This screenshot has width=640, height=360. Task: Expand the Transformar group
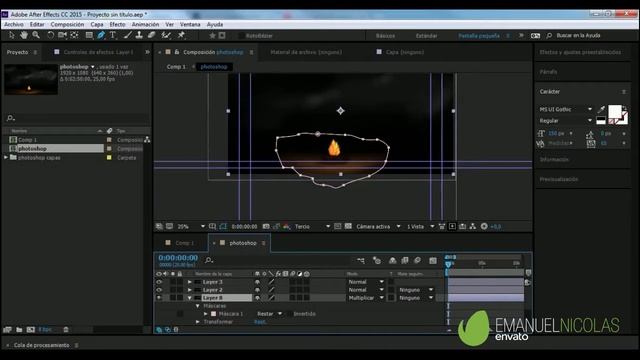click(198, 322)
